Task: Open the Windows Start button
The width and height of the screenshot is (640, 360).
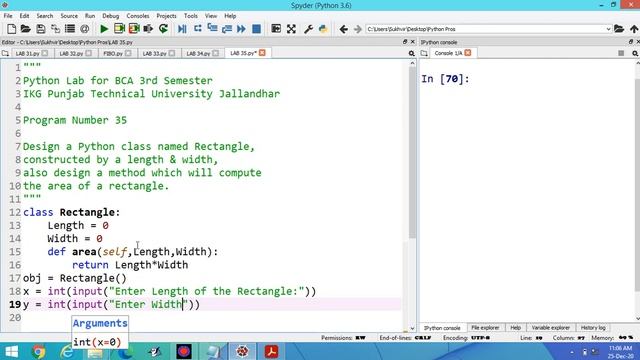Action: 12,351
